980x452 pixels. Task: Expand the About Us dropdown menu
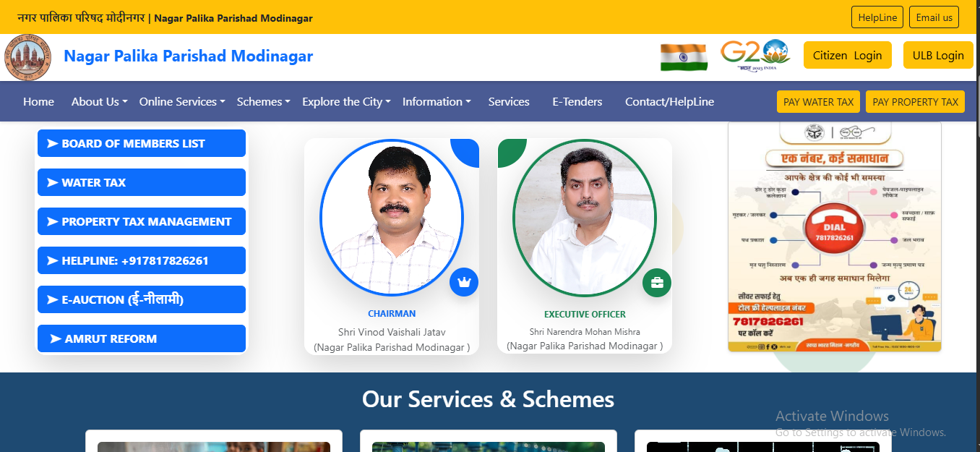tap(99, 102)
